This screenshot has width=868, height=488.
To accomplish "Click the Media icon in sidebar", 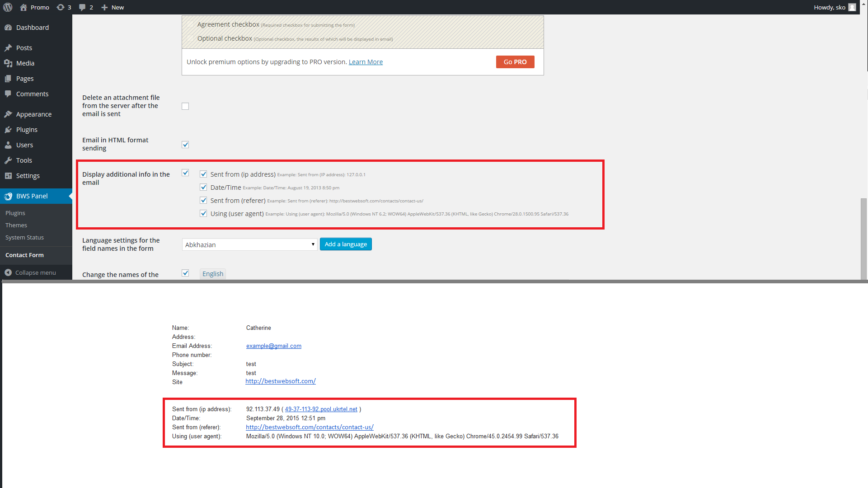I will pos(8,63).
